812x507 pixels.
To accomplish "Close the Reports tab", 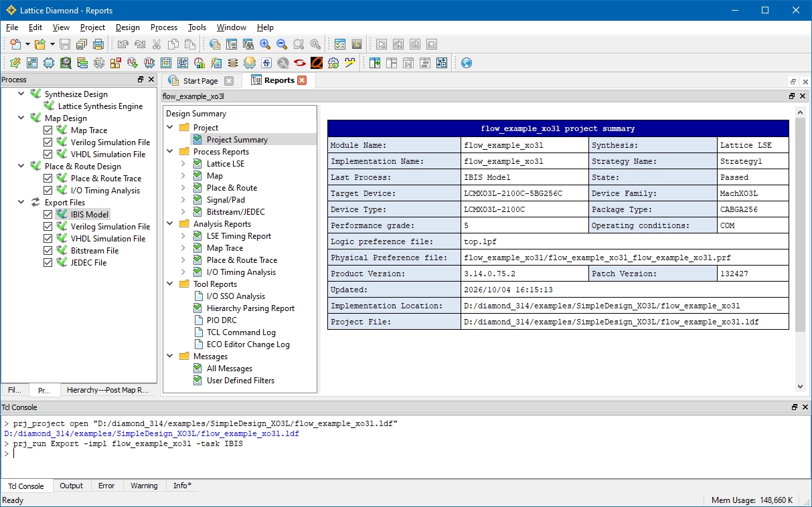I will click(x=302, y=80).
